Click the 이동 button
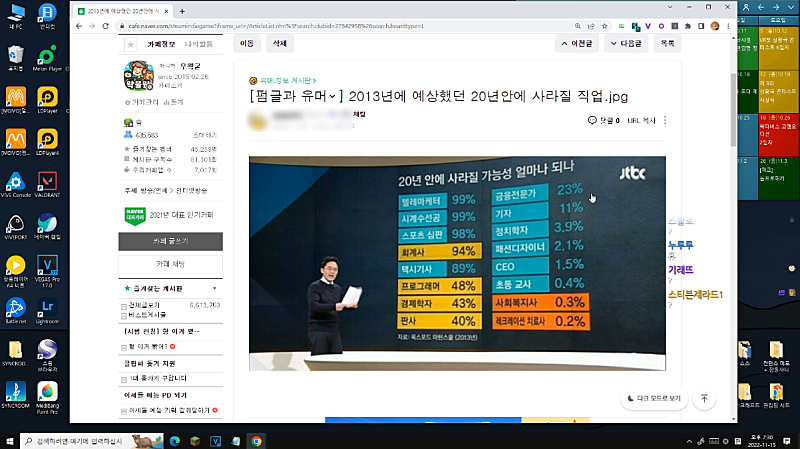This screenshot has width=800, height=449. [x=247, y=44]
